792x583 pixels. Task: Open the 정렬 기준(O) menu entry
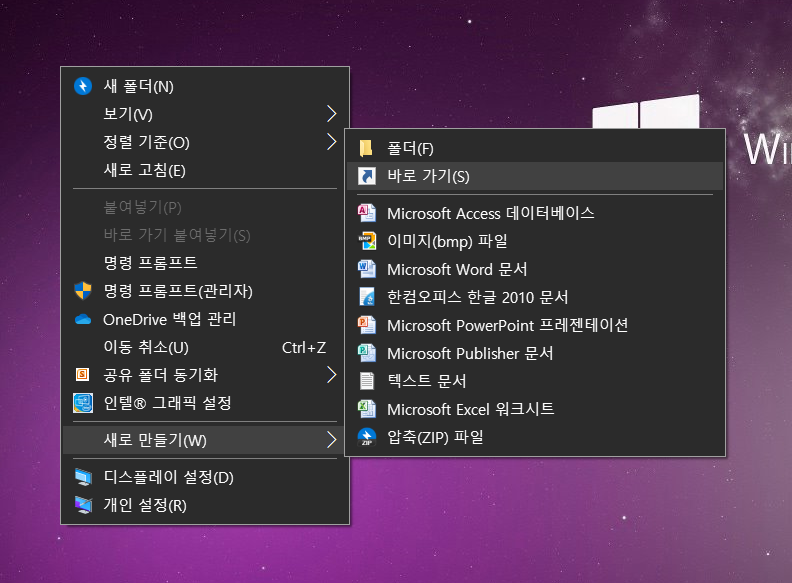tap(205, 142)
